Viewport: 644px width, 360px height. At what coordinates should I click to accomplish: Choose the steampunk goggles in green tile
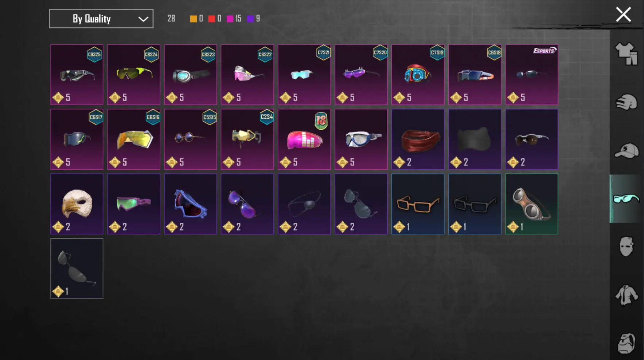click(x=531, y=204)
